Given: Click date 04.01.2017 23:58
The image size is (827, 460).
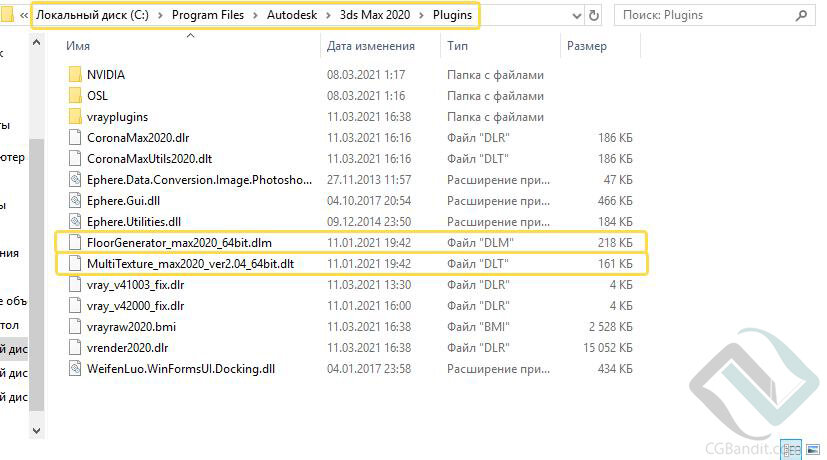Looking at the screenshot, I should coord(369,369).
